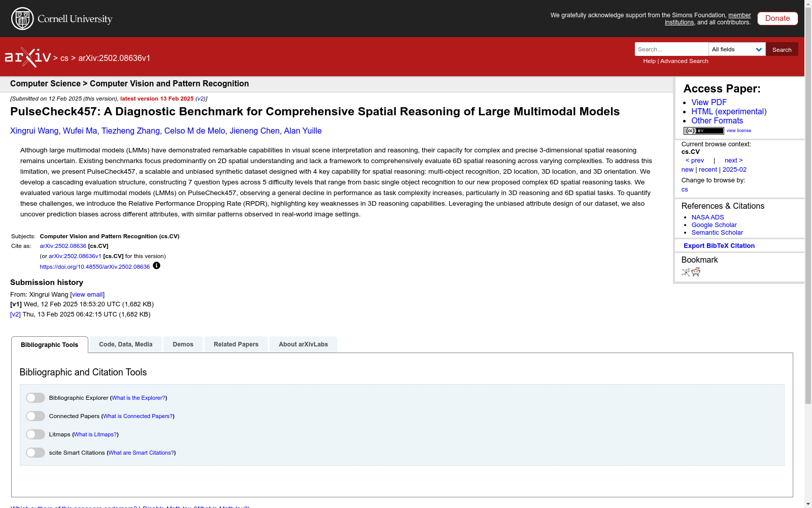
Task: Open HTML (experimental) version
Action: pos(729,111)
